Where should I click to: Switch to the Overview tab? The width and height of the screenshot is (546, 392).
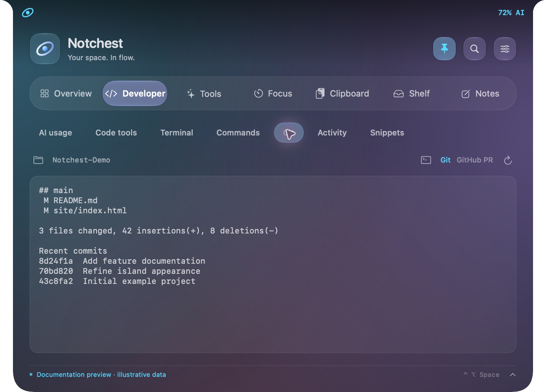click(66, 94)
